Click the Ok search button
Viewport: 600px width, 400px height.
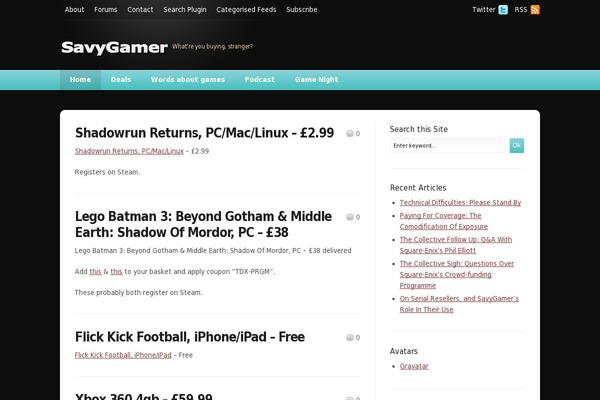click(517, 145)
